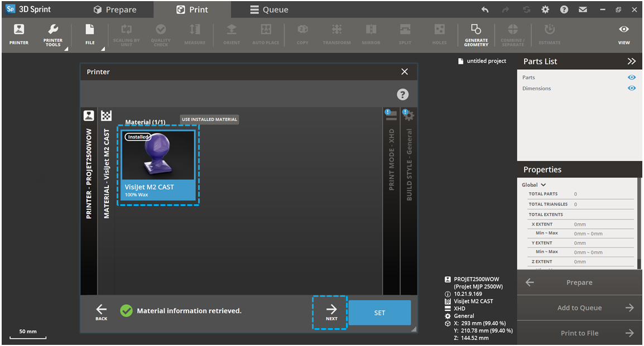Viewport: 644px width, 346px height.
Task: Open the settings gear in title bar
Action: (545, 9)
